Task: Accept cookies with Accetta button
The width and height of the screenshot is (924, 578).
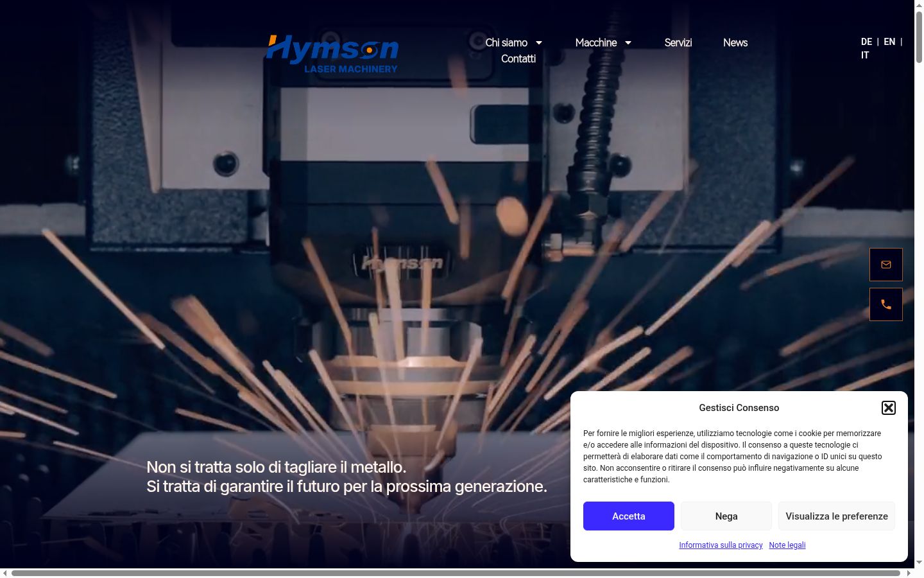Action: click(x=629, y=516)
